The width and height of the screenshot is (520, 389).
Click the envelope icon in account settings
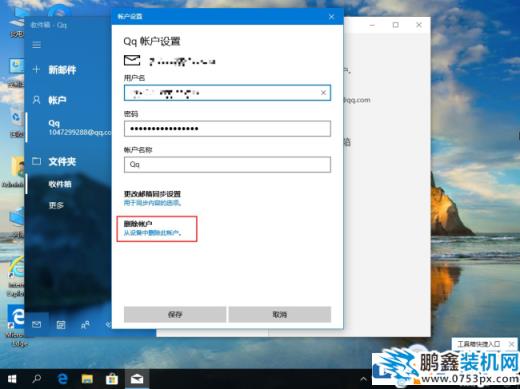132,60
